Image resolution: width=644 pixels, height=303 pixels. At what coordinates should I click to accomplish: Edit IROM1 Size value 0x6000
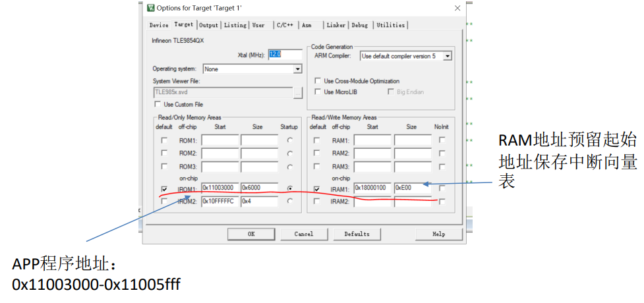pos(260,188)
